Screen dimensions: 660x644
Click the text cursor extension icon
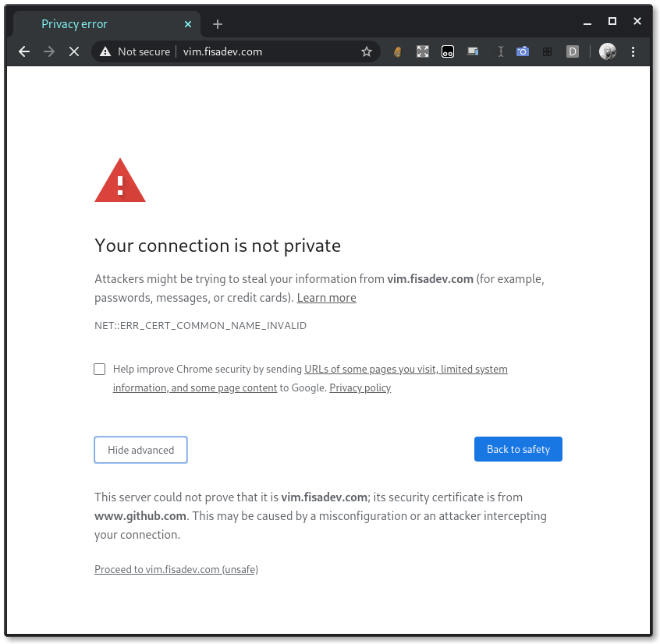[501, 51]
